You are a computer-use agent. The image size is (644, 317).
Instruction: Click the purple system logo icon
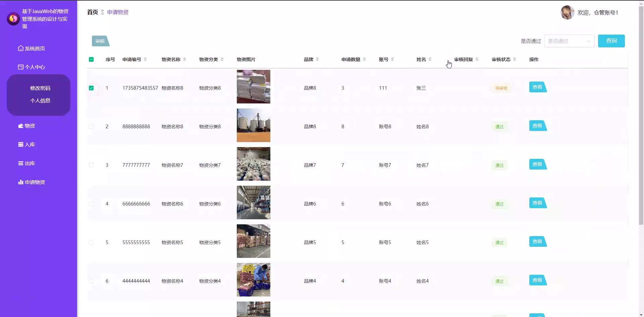tap(13, 19)
